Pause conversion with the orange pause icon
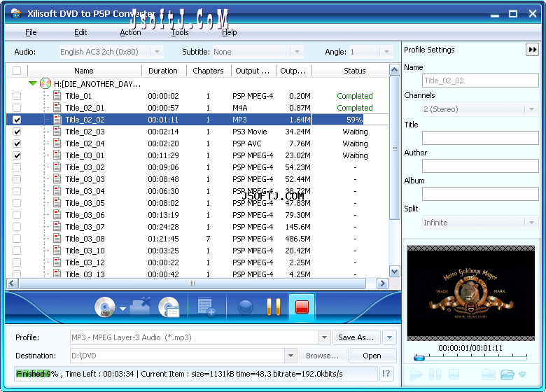This screenshot has height=392, width=546. pyautogui.click(x=274, y=307)
